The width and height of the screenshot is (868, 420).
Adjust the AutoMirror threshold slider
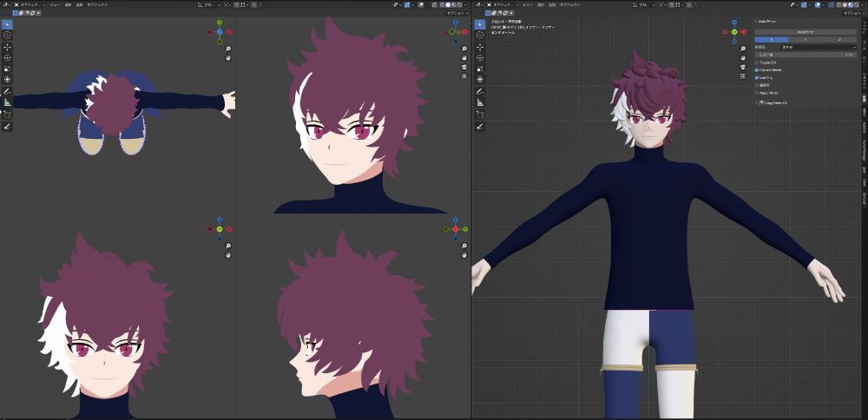click(x=806, y=55)
